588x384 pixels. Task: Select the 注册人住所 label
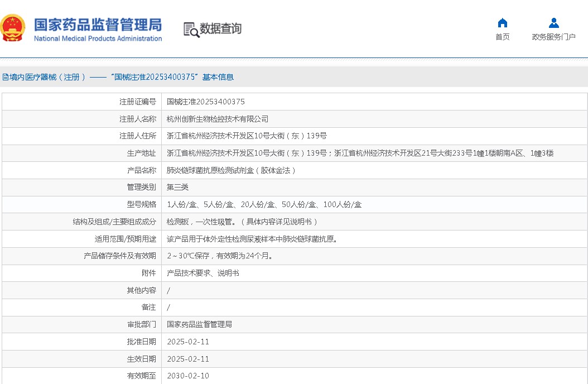coord(138,136)
